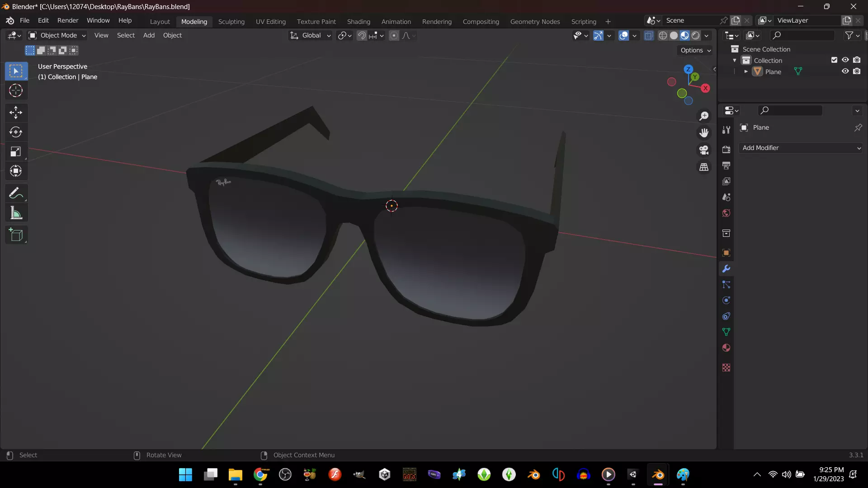Toggle snapping magnet

tap(362, 36)
